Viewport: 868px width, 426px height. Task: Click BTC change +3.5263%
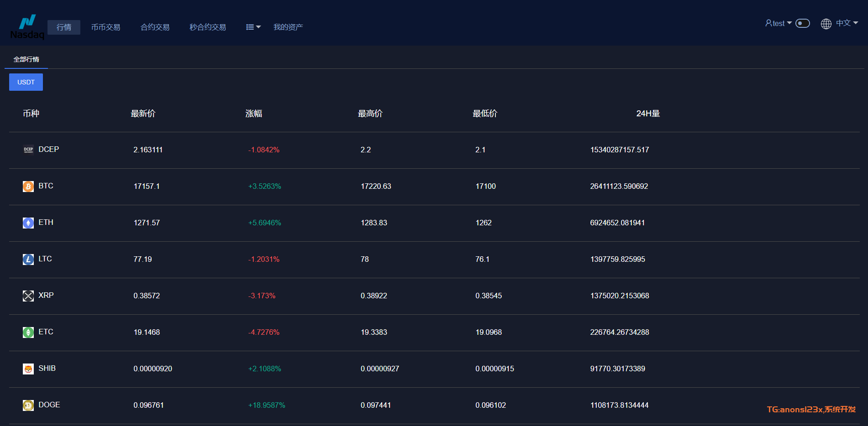pos(265,186)
